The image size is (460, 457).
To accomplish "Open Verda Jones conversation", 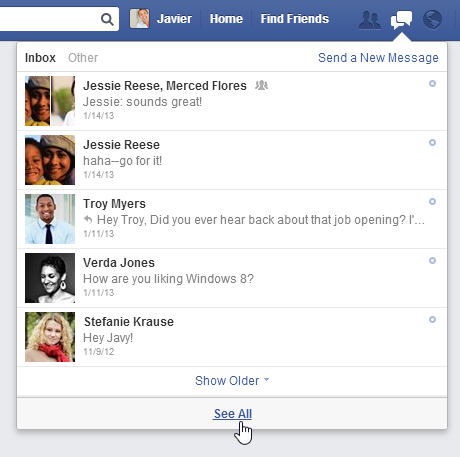I will (x=232, y=278).
